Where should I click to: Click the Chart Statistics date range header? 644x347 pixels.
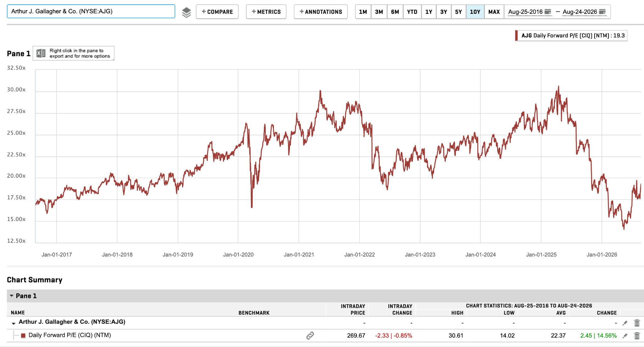click(x=529, y=306)
